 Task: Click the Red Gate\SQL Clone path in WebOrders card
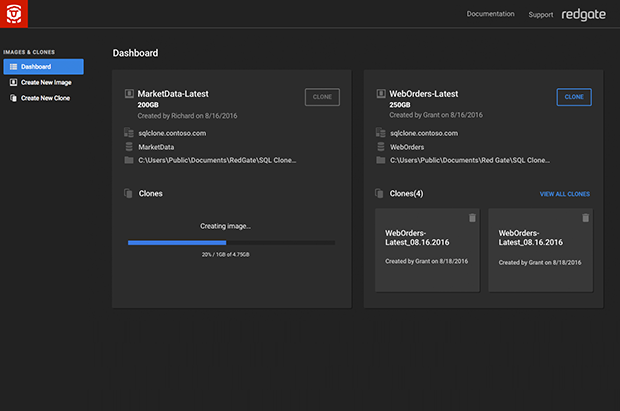click(x=470, y=160)
